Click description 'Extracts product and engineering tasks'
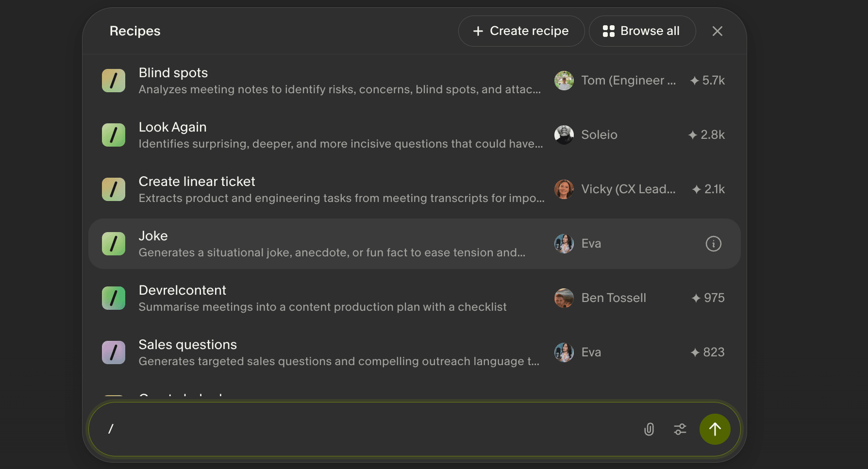The height and width of the screenshot is (469, 868). click(x=342, y=198)
